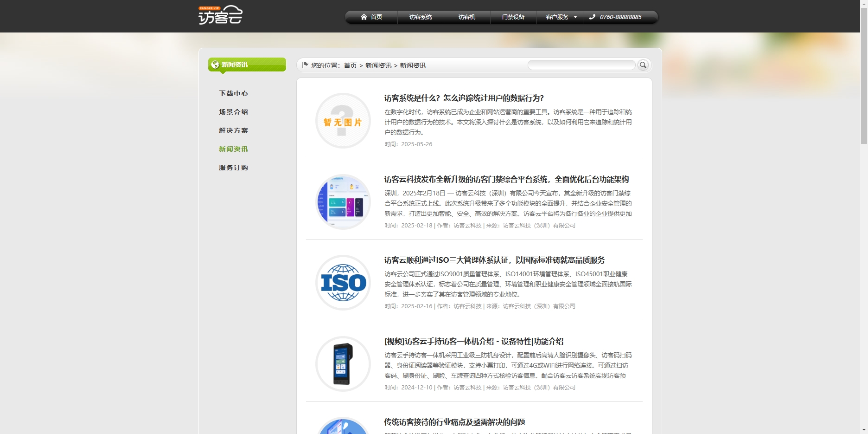The width and height of the screenshot is (868, 434).
Task: Click the summary starting 访客云手持访客一体机采用工业级
Action: tap(508, 365)
